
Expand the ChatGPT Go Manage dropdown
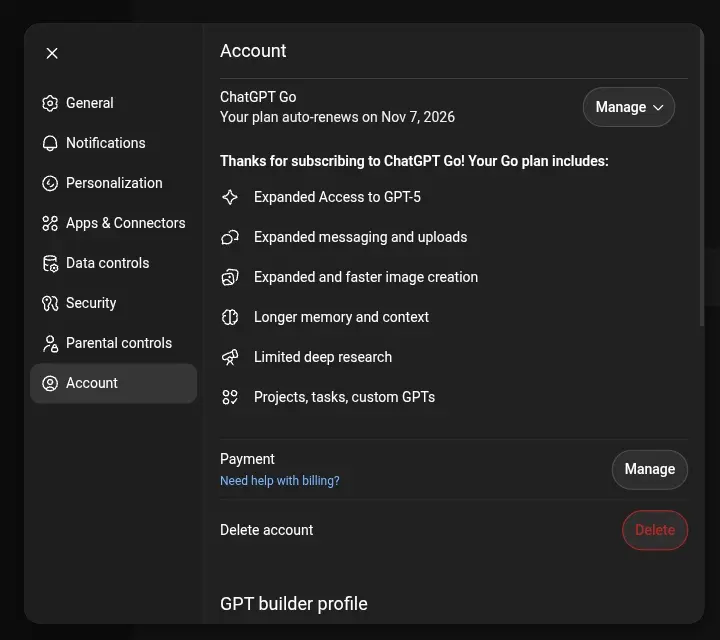(629, 107)
